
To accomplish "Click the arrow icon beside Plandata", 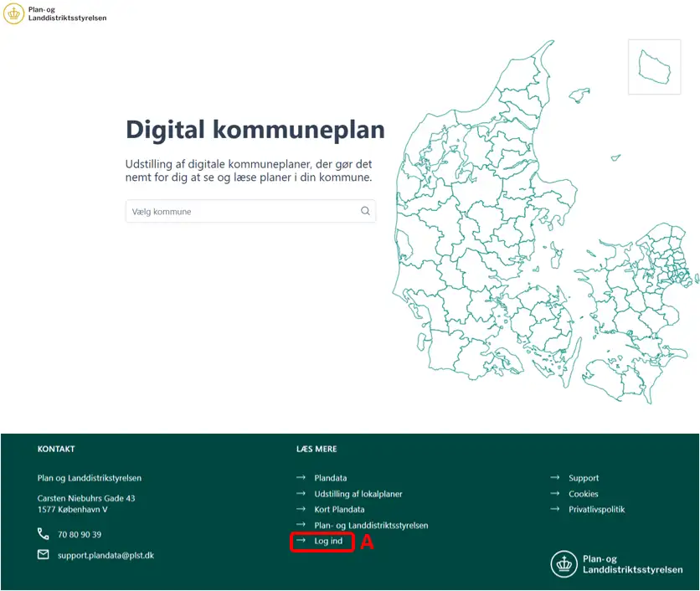I will (301, 478).
